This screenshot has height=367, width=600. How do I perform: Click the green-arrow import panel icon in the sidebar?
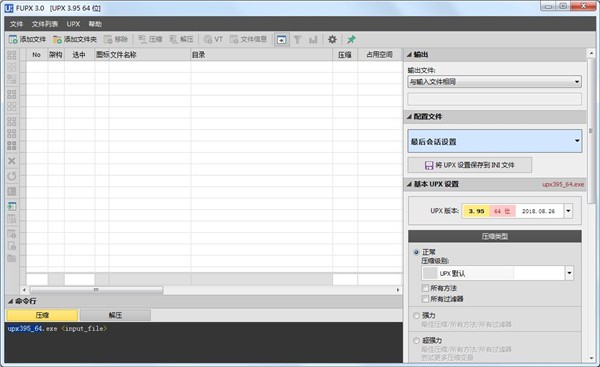pyautogui.click(x=12, y=206)
